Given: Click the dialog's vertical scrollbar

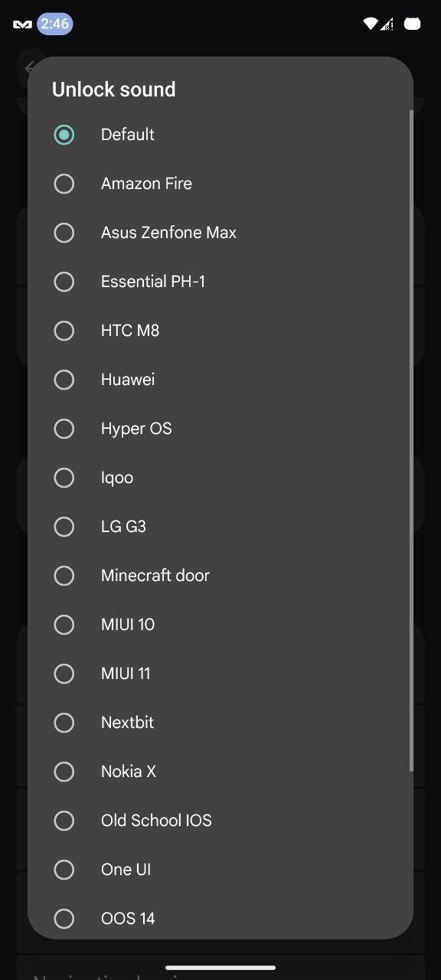Looking at the screenshot, I should (x=411, y=441).
